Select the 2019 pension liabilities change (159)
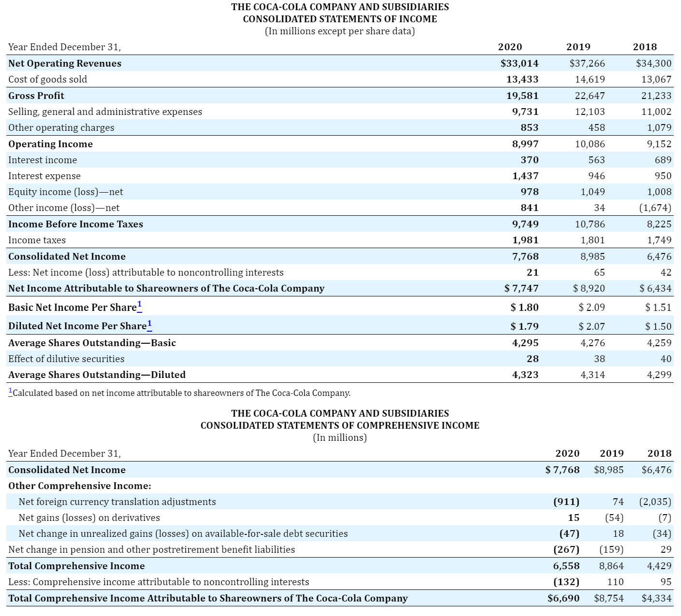 pos(611,549)
